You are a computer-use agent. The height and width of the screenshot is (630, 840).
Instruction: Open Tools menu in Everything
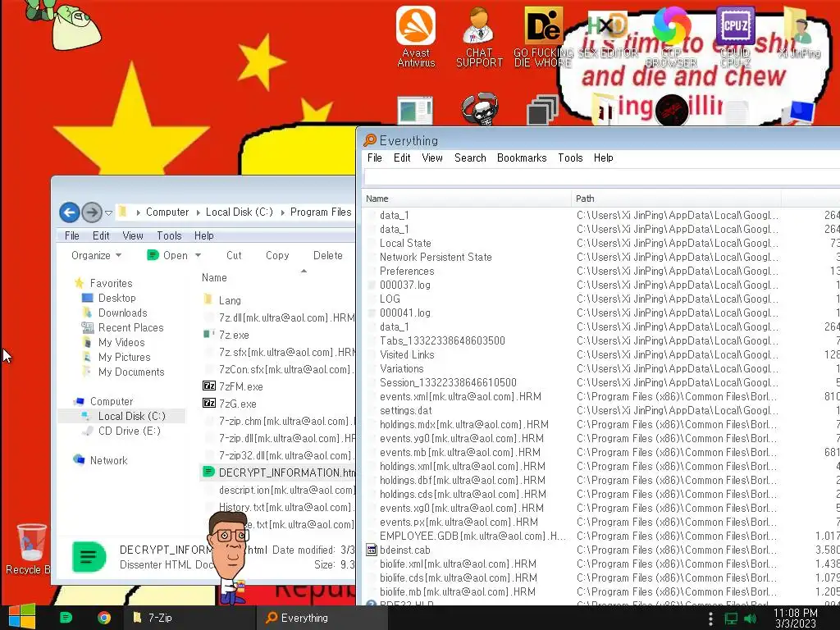[x=570, y=158]
